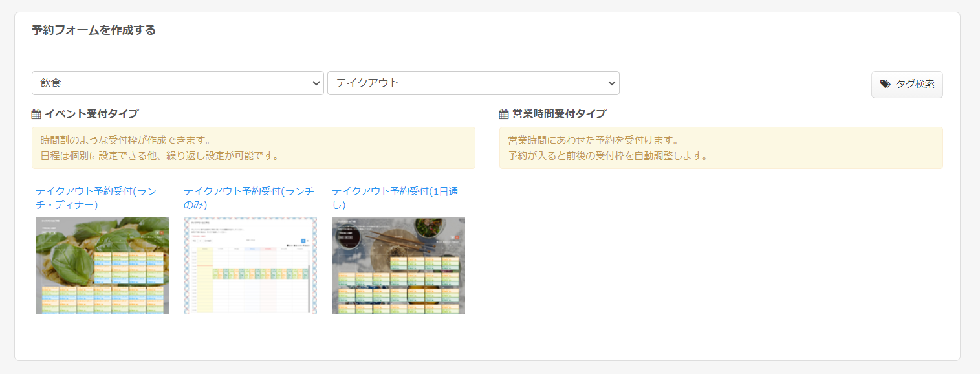
Task: Click calendar icon beside イベント受付タイプ
Action: [x=36, y=115]
